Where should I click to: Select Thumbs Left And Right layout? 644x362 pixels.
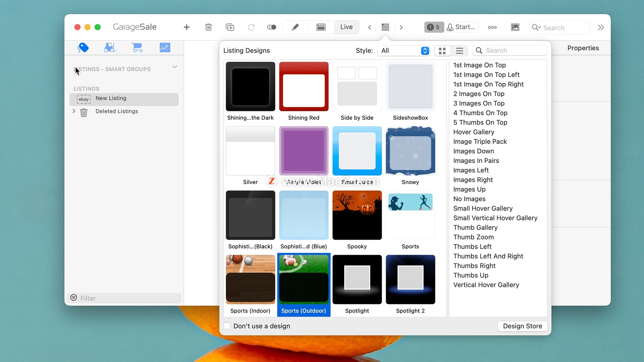488,256
